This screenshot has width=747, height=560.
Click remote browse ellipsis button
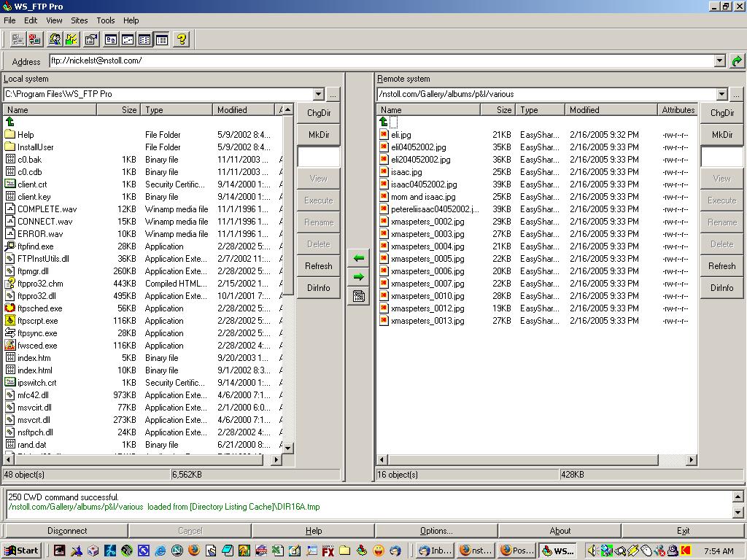(x=737, y=94)
